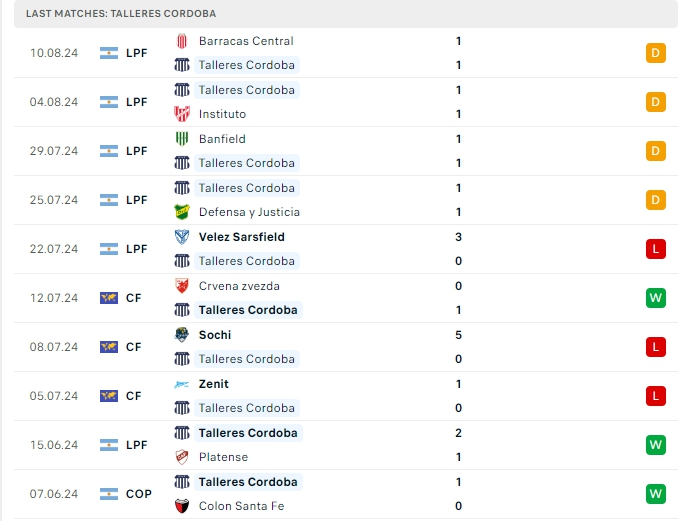Image resolution: width=689 pixels, height=521 pixels.
Task: Click the COP competition label on 07.06.24
Action: [138, 494]
